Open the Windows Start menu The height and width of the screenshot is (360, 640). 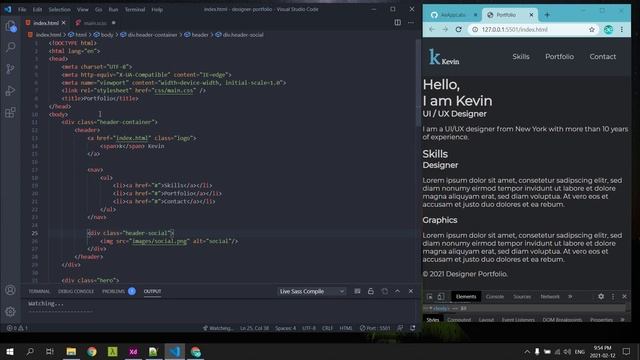tap(10, 351)
